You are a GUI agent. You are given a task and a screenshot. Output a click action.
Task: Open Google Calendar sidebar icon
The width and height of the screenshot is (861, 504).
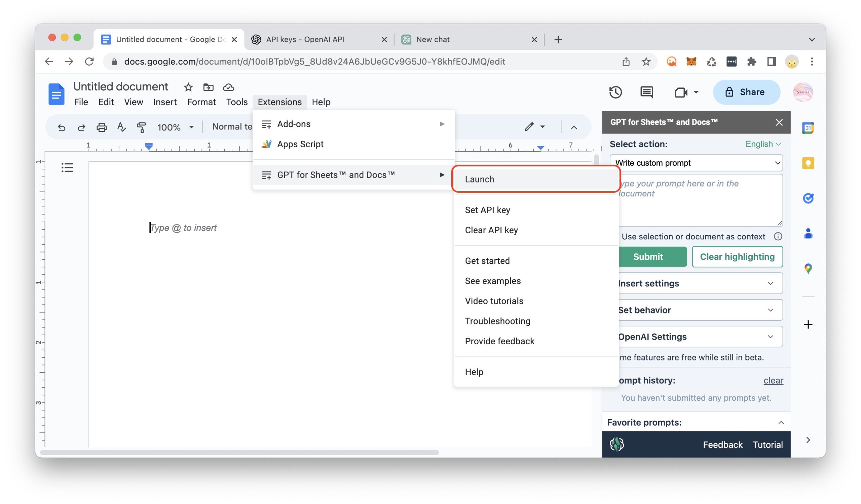click(x=808, y=128)
